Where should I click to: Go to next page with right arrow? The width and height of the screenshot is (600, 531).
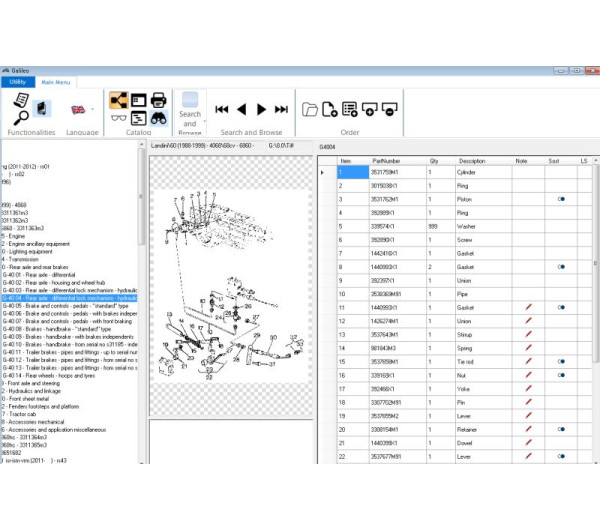(262, 109)
